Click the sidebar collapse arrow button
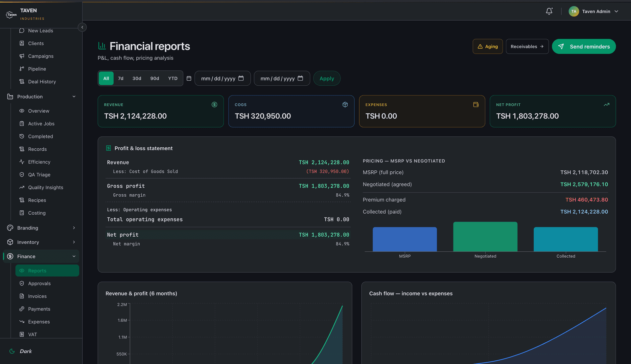 (x=82, y=27)
